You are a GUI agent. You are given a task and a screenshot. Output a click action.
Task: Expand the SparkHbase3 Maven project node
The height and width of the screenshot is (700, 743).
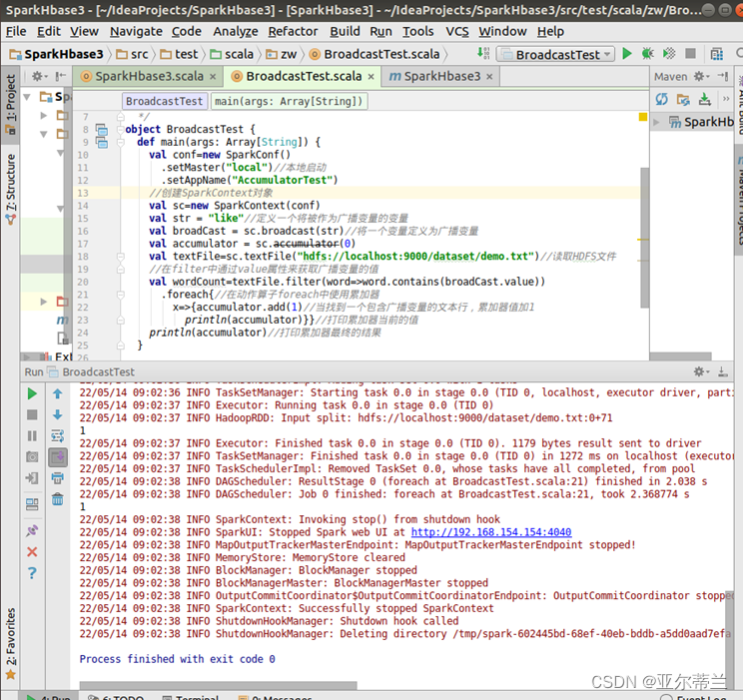click(656, 122)
